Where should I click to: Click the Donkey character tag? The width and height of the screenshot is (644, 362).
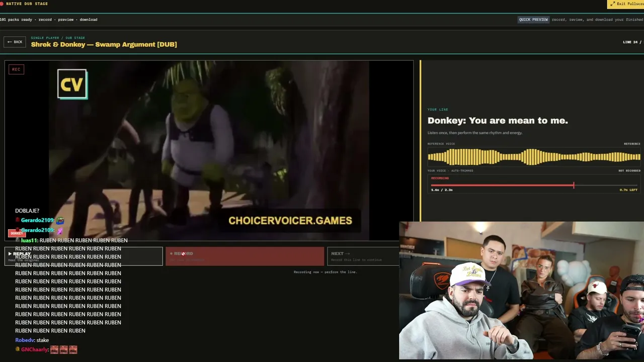[17, 233]
